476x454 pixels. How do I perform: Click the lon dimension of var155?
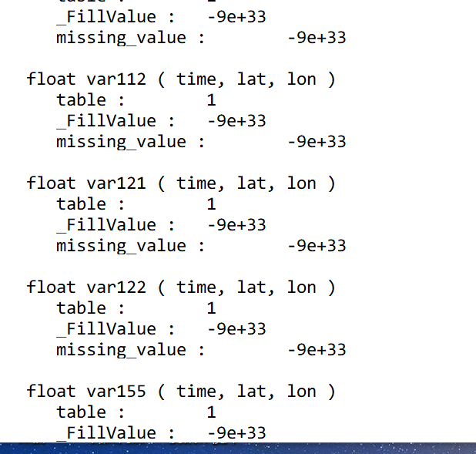pyautogui.click(x=301, y=392)
